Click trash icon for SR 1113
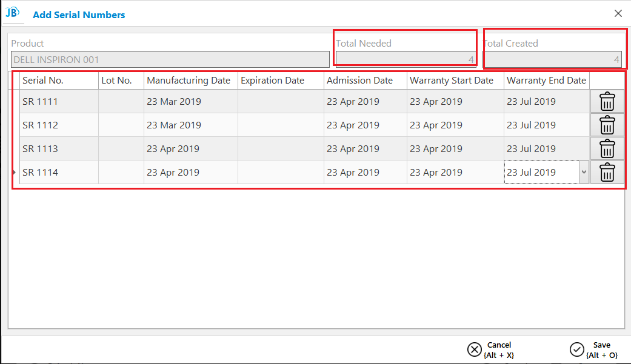Image resolution: width=631 pixels, height=364 pixels. pos(607,149)
